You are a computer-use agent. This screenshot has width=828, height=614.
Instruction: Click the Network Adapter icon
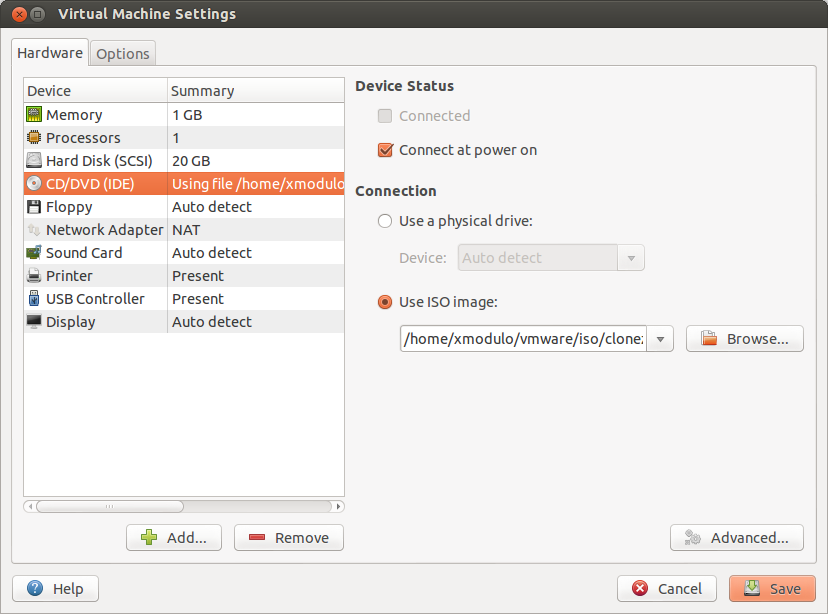(x=34, y=230)
